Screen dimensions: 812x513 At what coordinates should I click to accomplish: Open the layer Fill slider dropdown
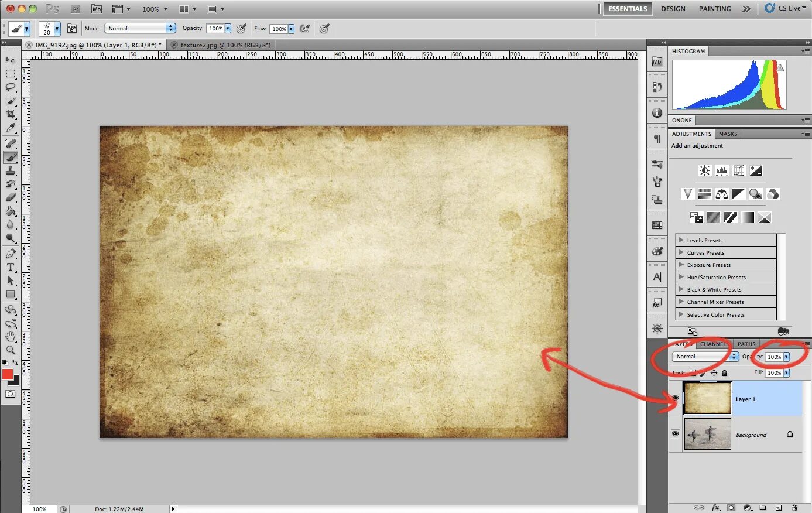(786, 372)
